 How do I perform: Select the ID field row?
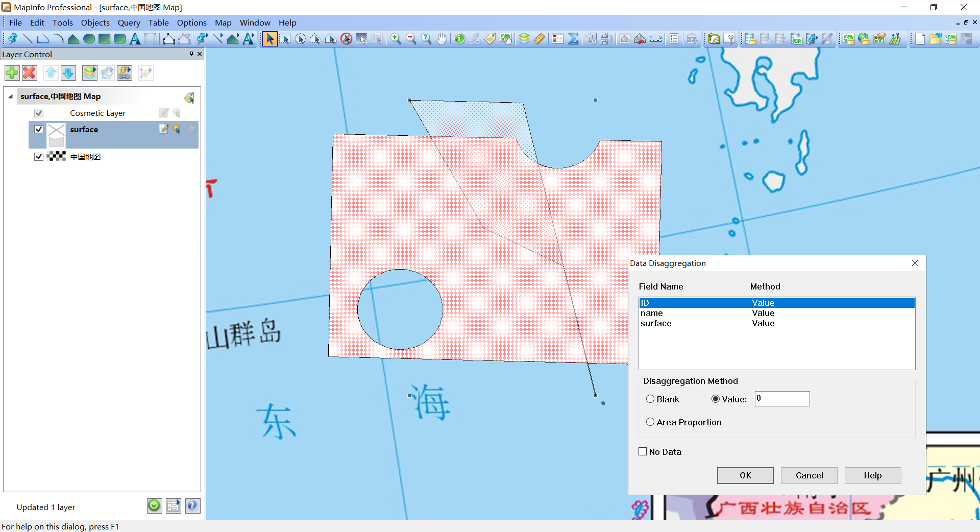coord(776,303)
